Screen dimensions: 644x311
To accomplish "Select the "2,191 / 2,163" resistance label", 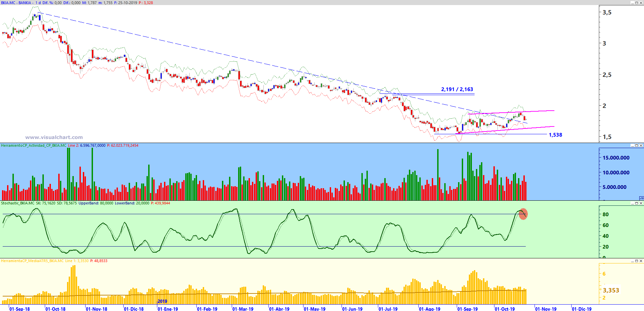I will (x=457, y=89).
